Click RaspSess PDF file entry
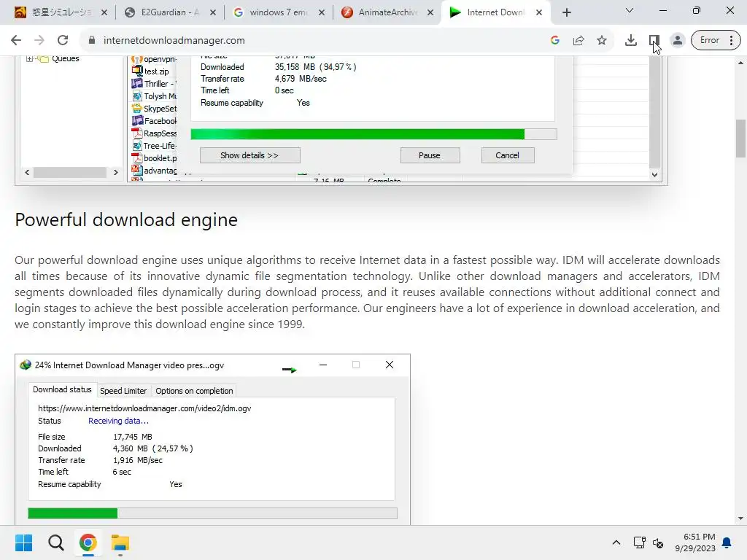Viewport: 747px width, 560px height. click(x=155, y=133)
